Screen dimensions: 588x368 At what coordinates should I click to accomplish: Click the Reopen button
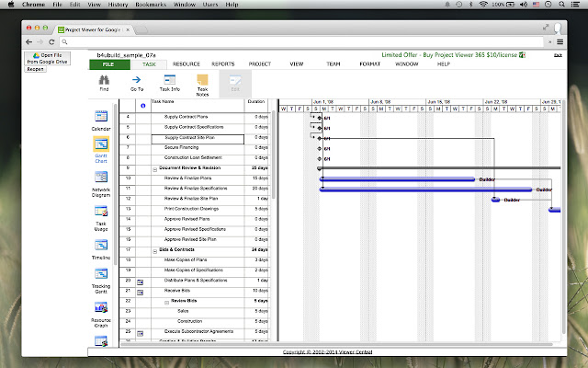pos(35,69)
